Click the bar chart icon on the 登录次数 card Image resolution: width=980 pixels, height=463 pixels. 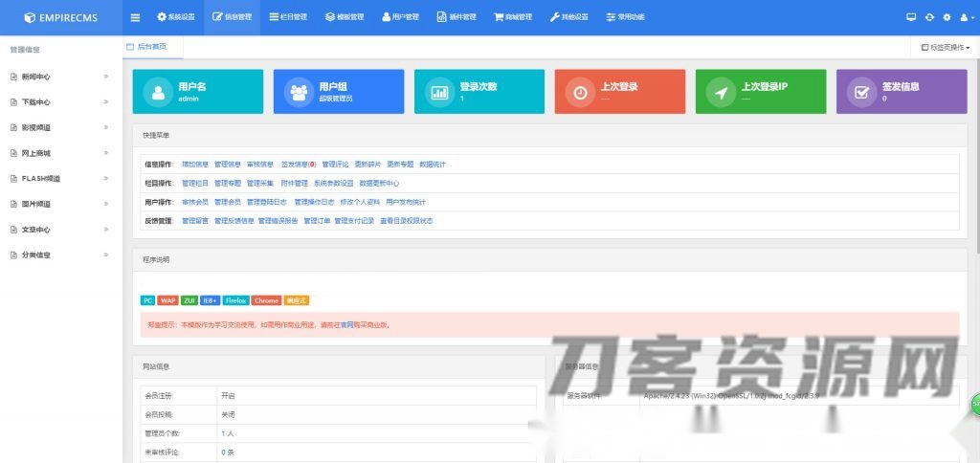[439, 93]
